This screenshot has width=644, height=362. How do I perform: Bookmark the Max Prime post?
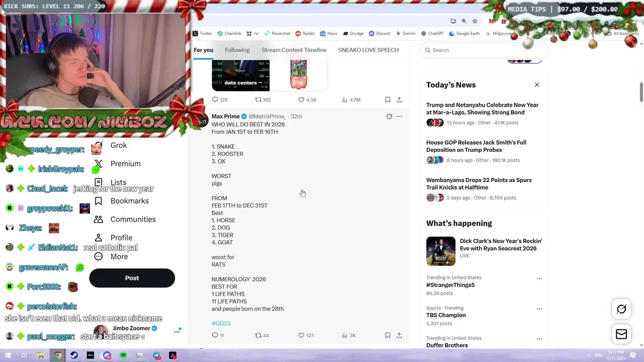pos(387,335)
